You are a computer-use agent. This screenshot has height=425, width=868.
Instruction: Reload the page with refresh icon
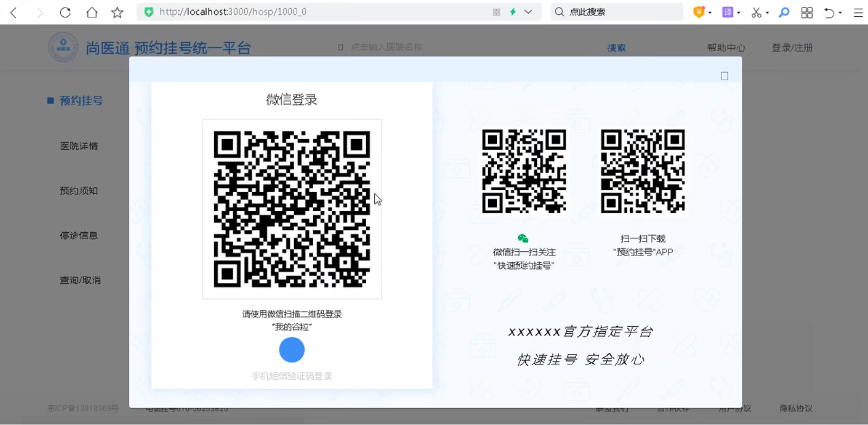[x=65, y=12]
